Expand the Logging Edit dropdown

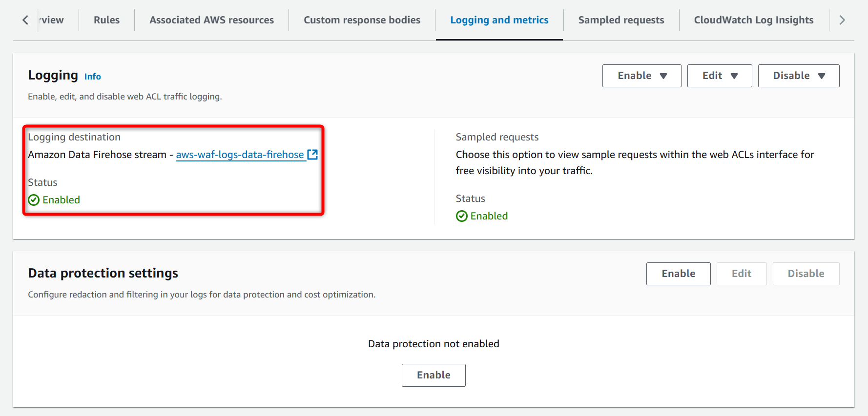(x=719, y=76)
